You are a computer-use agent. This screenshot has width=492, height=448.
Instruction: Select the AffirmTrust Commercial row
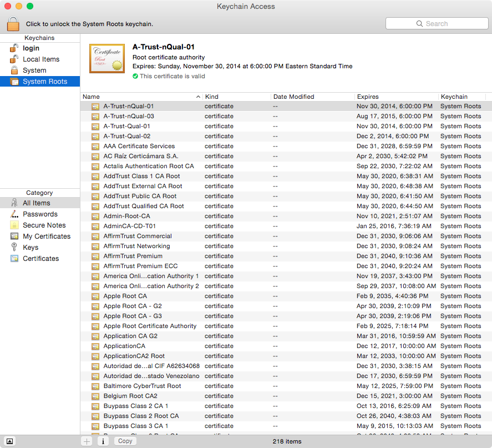coord(286,236)
